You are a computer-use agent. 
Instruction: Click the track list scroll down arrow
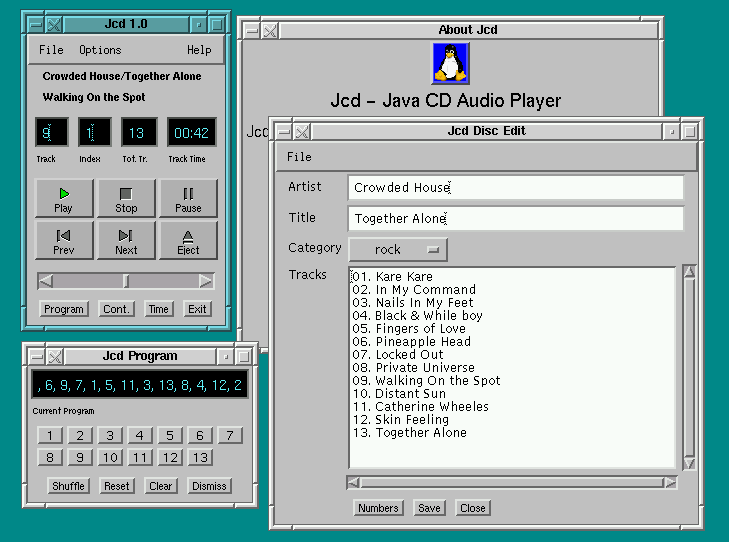click(x=689, y=462)
